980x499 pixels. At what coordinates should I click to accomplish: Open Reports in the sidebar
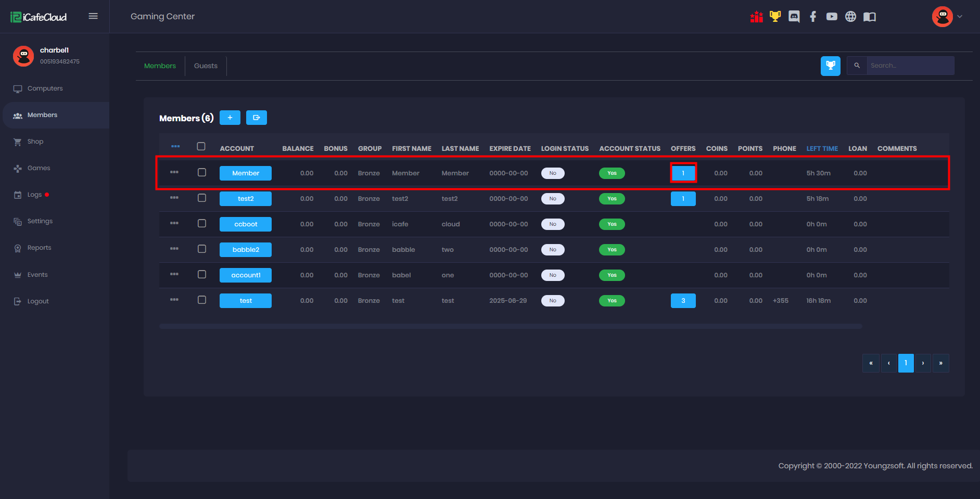39,248
